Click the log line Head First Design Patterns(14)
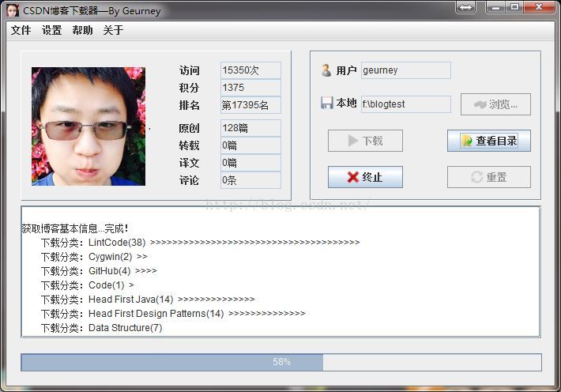561x392 pixels. (173, 314)
